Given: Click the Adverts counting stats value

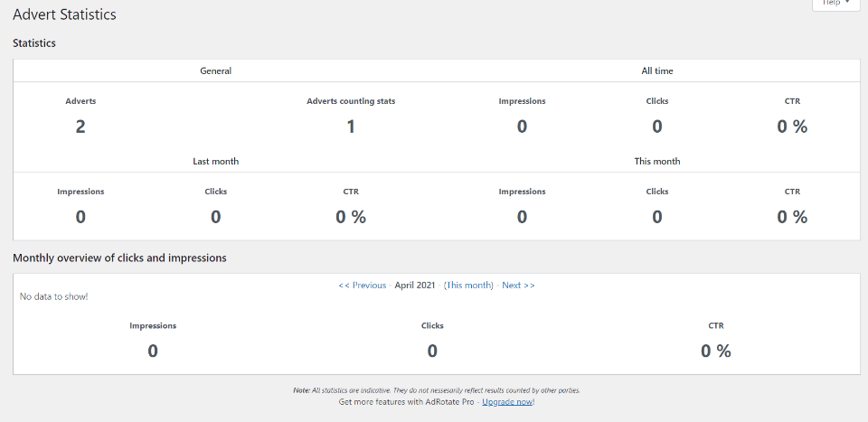Looking at the screenshot, I should click(351, 127).
